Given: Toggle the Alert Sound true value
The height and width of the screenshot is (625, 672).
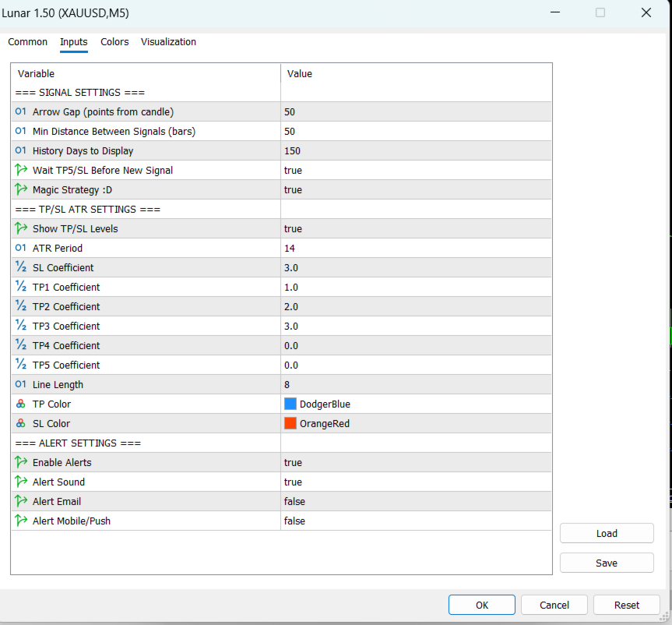Looking at the screenshot, I should pyautogui.click(x=416, y=482).
